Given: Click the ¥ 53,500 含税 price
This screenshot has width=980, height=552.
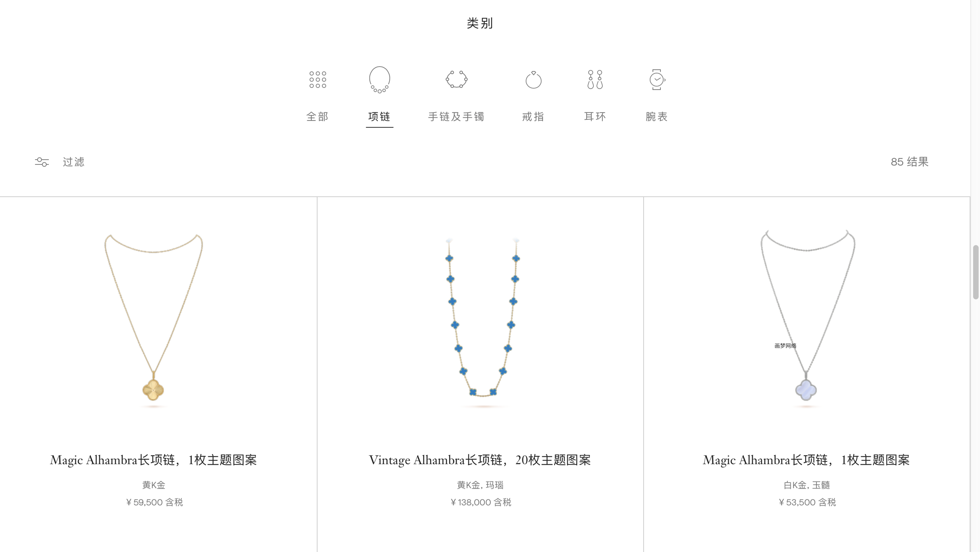Looking at the screenshot, I should pos(807,502).
